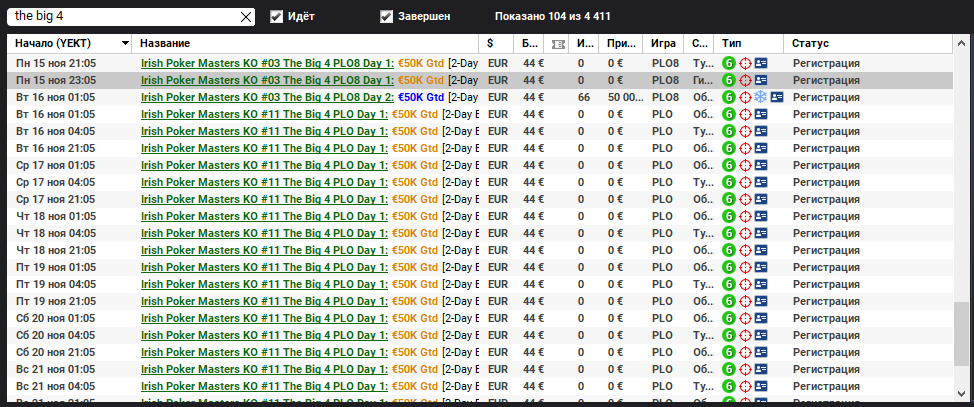Click EUR currency cell in Вс 21 ноя 01:05 row
This screenshot has height=407, width=974.
pyautogui.click(x=498, y=369)
